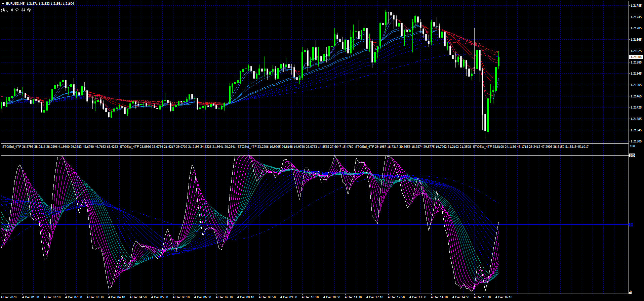Click the 4 Dec 07:30 time label
644x301 pixels.
click(x=224, y=297)
